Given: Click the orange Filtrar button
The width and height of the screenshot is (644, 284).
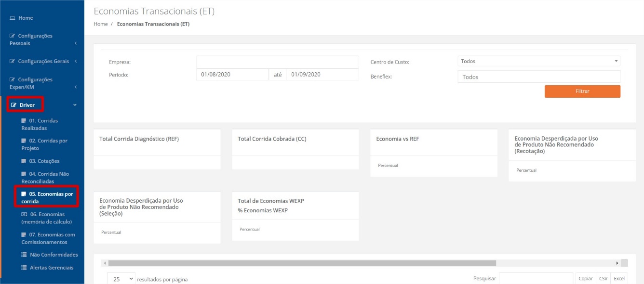Looking at the screenshot, I should click(x=582, y=91).
